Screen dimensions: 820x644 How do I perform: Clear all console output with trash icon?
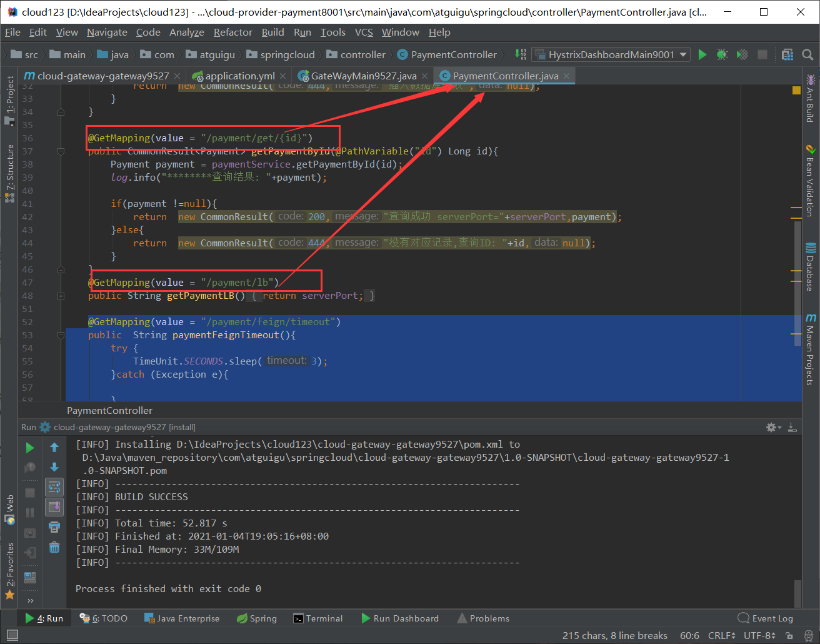click(54, 547)
